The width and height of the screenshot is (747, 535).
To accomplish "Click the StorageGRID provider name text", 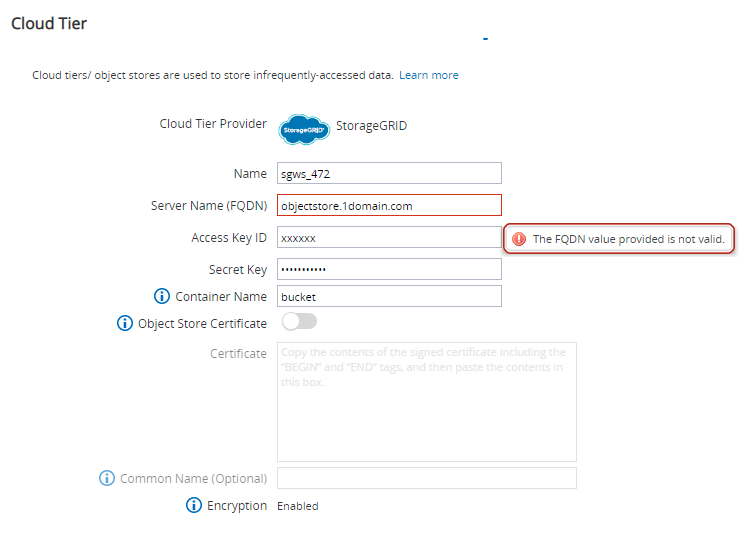I will click(x=372, y=126).
